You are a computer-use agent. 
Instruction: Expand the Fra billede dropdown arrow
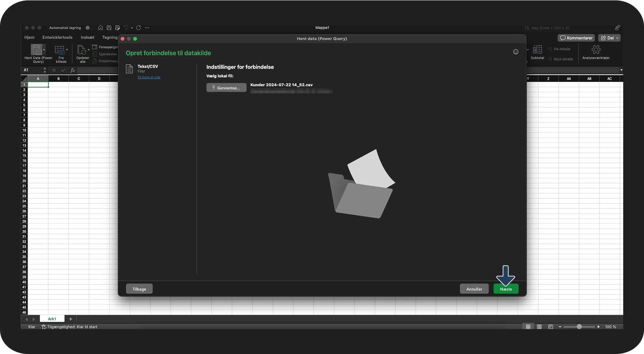coord(67,50)
